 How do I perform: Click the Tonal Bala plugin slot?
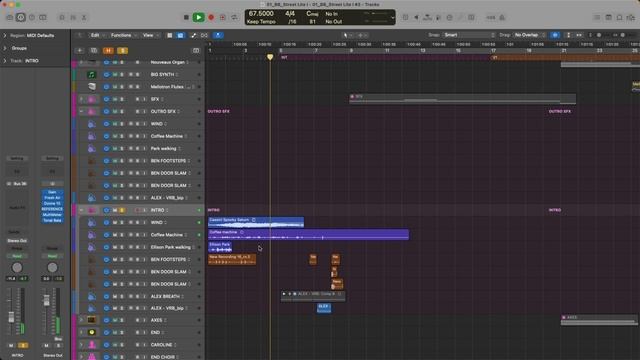[x=52, y=220]
